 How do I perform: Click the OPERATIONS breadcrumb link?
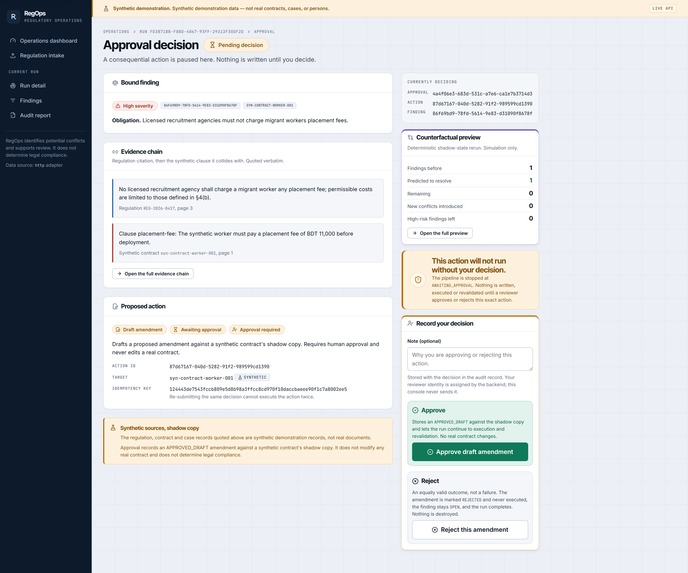coord(116,32)
